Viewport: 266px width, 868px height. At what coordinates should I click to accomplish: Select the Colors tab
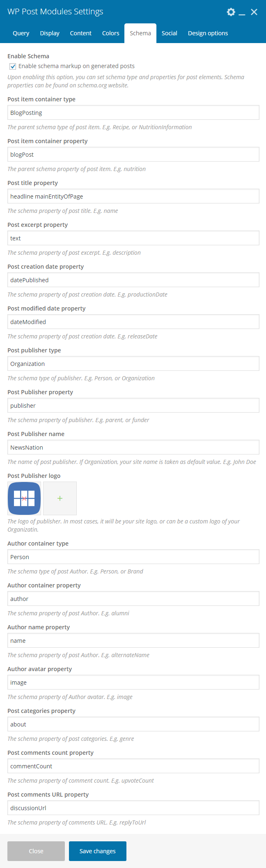pyautogui.click(x=111, y=33)
